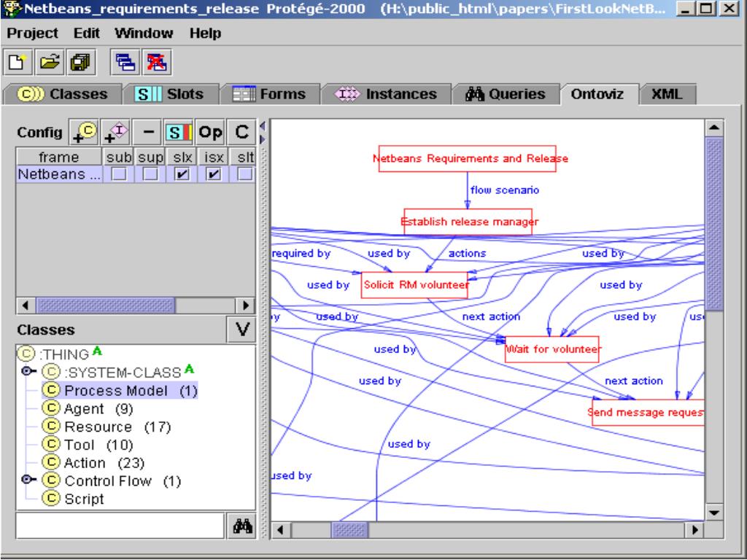The image size is (747, 560).
Task: Uncheck the isx checkbox for Netbeans row
Action: (214, 174)
